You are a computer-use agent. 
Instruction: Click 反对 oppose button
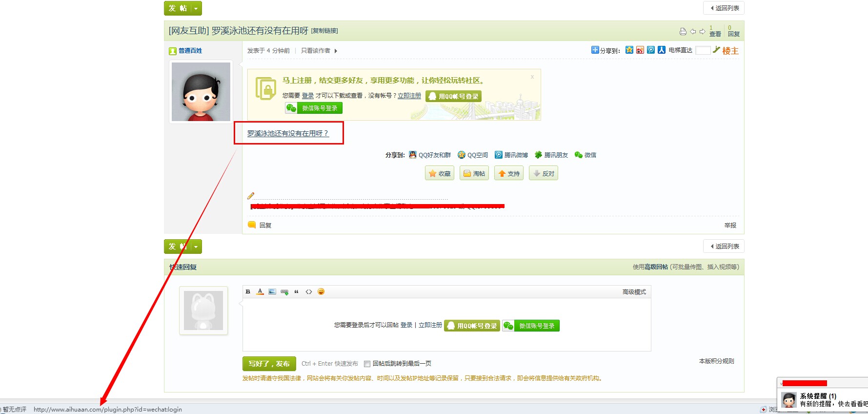tap(544, 173)
